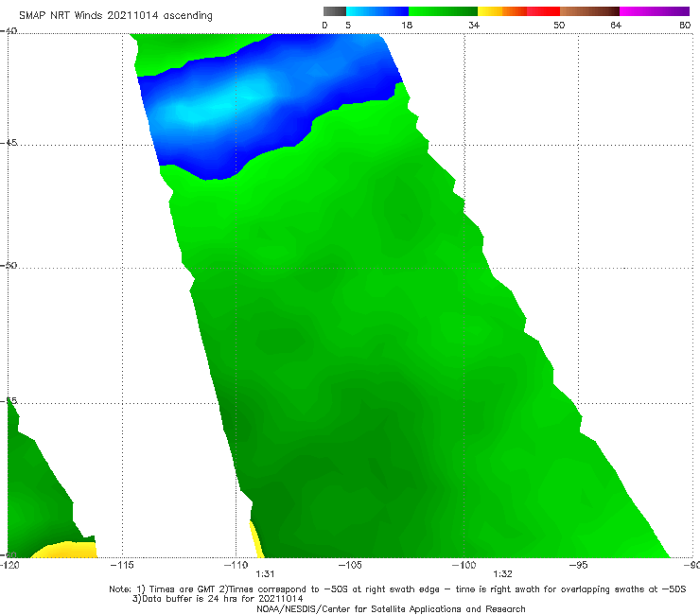700x615 pixels.
Task: Select the green 18-34 knot legend segment
Action: pyautogui.click(x=443, y=11)
